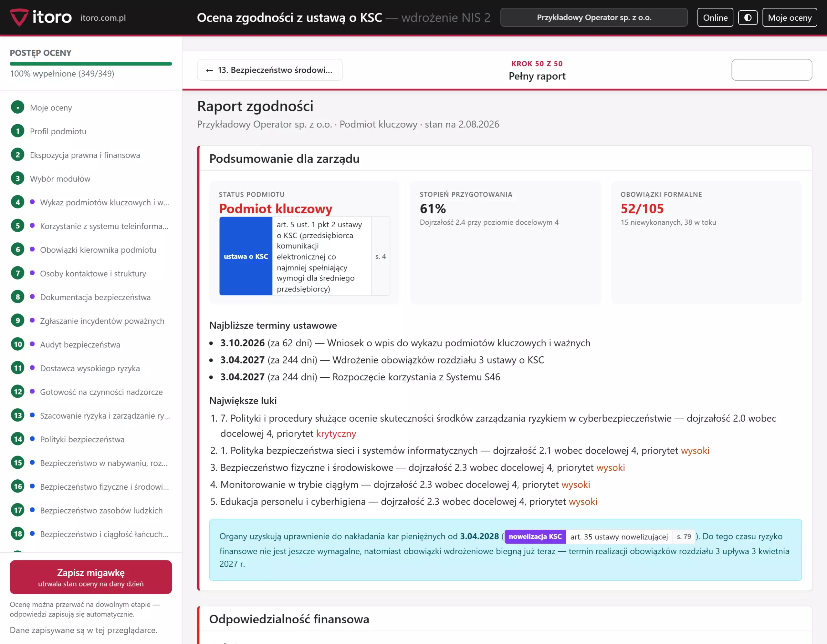This screenshot has height=644, width=827.
Task: Open step 13 Szacowanie ryzyka i zarządzanie
Action: click(91, 415)
